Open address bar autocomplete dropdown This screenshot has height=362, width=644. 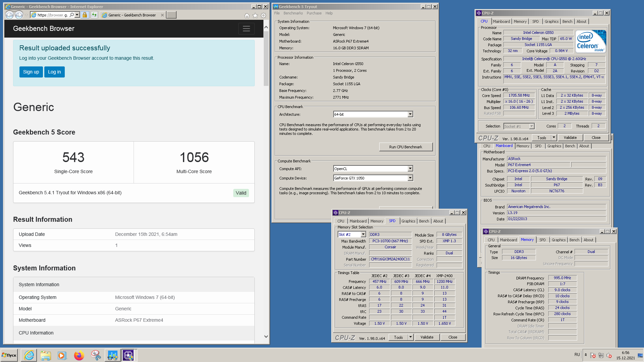pos(77,15)
